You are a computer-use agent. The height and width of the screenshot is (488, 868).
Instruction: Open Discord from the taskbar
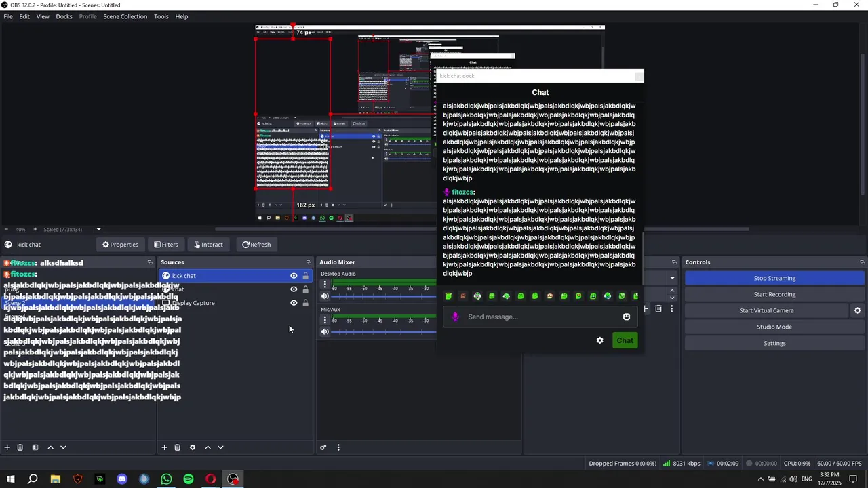pyautogui.click(x=122, y=479)
